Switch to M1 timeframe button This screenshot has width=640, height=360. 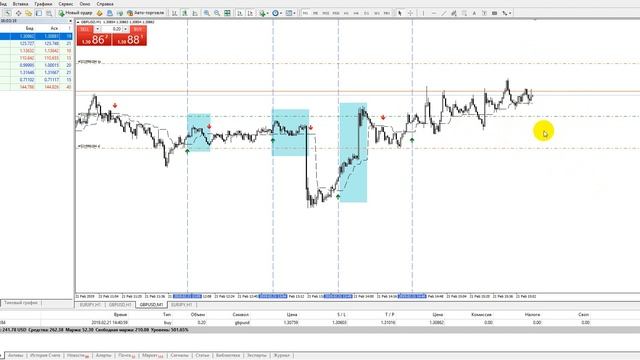pyautogui.click(x=305, y=13)
